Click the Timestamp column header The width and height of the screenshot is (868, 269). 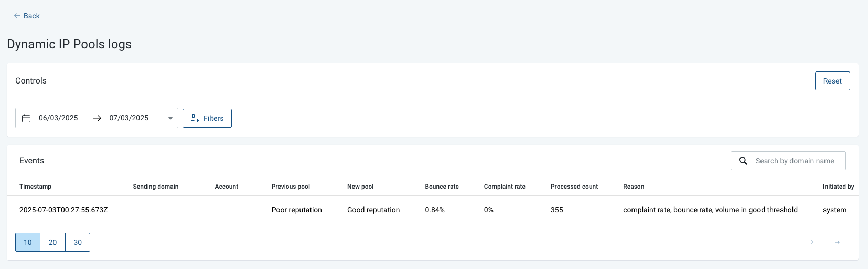[35, 187]
